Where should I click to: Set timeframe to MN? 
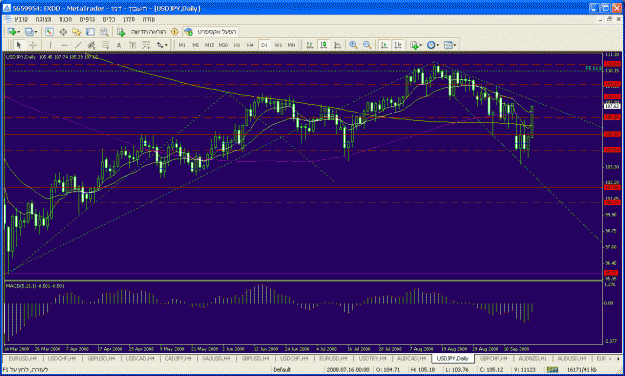(x=291, y=45)
